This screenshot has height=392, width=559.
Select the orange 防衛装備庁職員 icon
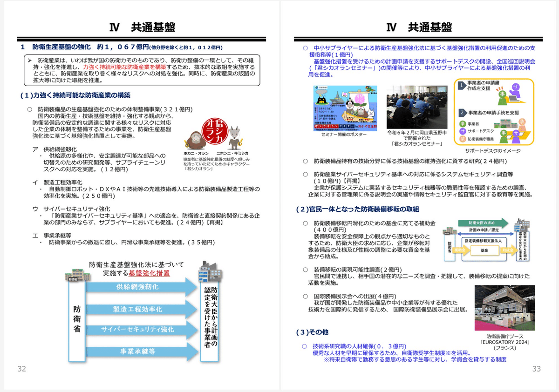pyautogui.click(x=463, y=138)
